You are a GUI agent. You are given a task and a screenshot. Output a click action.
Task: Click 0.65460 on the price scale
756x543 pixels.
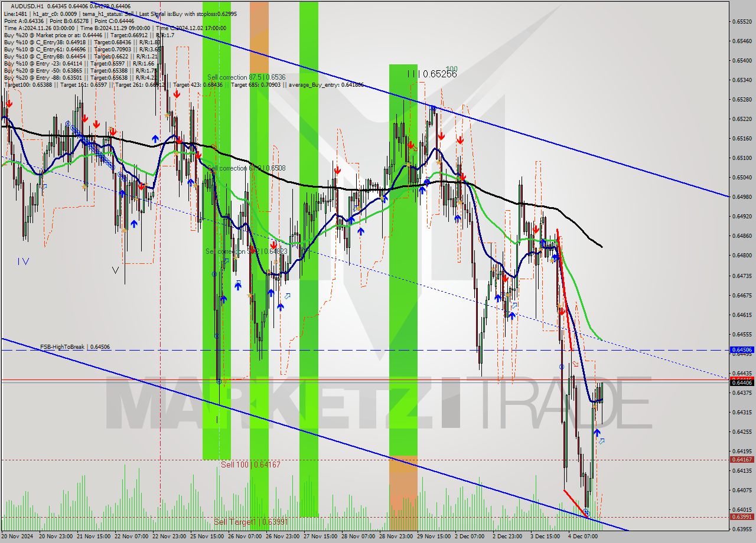pyautogui.click(x=742, y=41)
